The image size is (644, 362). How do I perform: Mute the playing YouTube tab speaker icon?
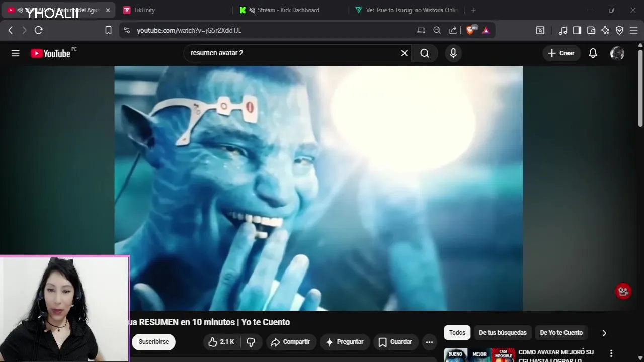pyautogui.click(x=20, y=10)
